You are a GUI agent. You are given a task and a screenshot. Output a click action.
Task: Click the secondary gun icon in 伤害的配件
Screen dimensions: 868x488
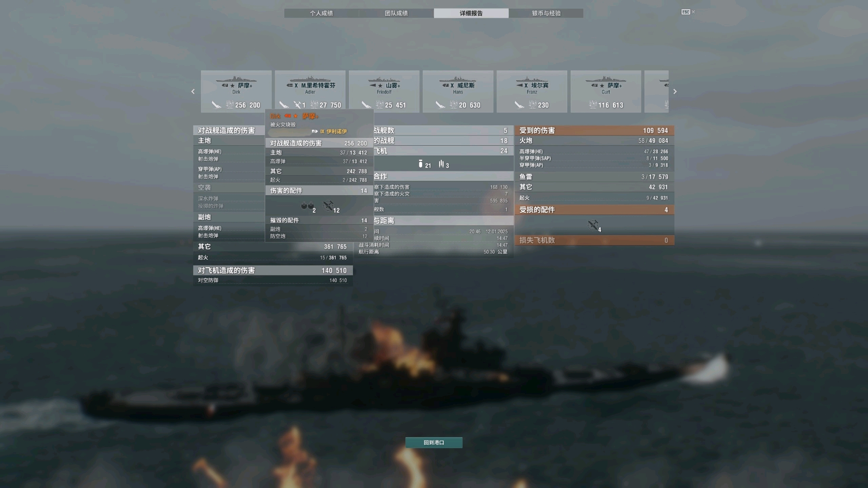point(307,206)
